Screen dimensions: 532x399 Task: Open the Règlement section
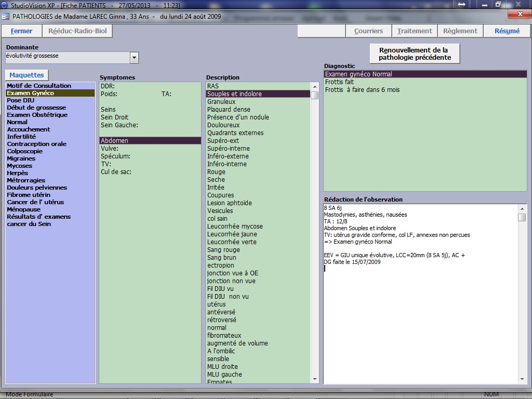click(x=460, y=31)
